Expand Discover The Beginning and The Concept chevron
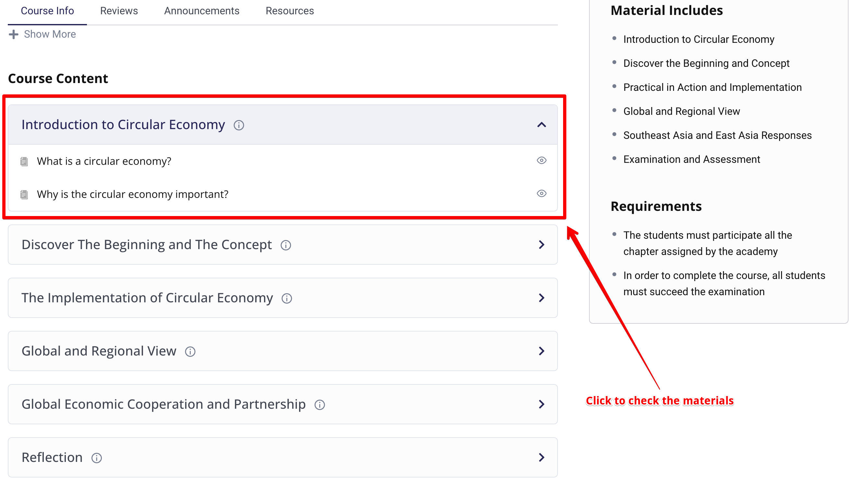868x495 pixels. pyautogui.click(x=541, y=245)
